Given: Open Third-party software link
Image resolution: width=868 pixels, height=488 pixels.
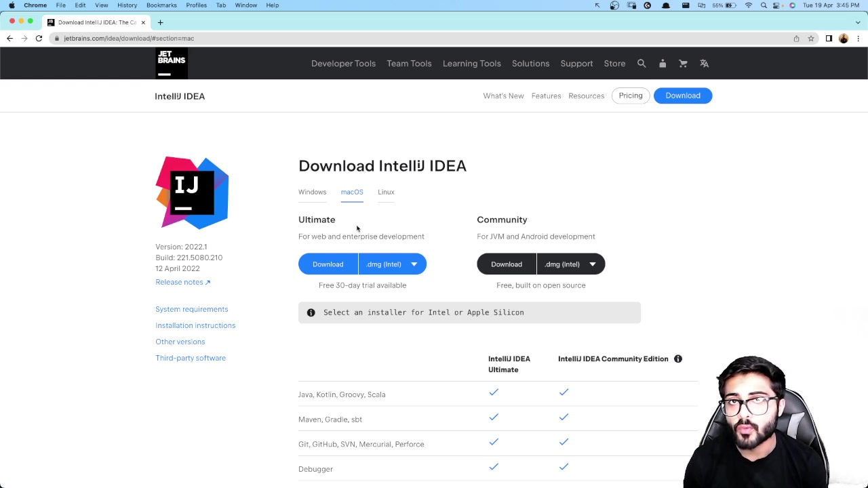Looking at the screenshot, I should 191,358.
